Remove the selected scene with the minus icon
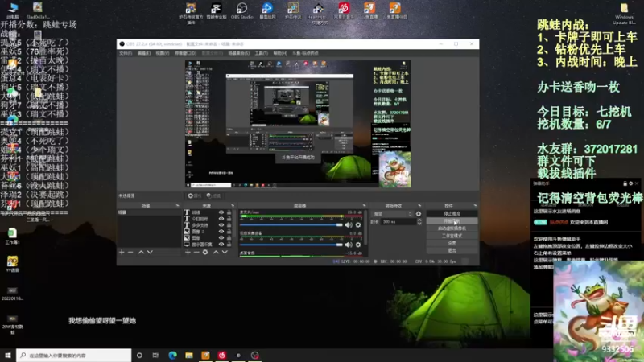The width and height of the screenshot is (644, 362). pyautogui.click(x=130, y=252)
